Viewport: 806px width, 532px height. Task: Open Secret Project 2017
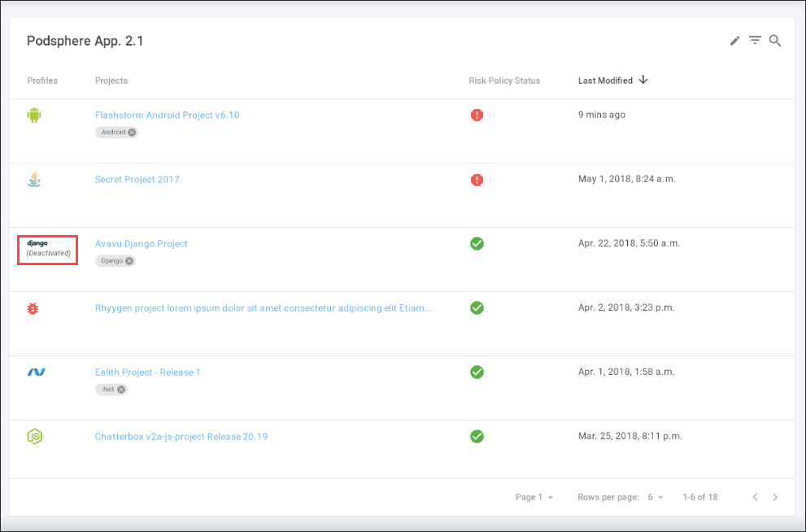click(x=137, y=179)
